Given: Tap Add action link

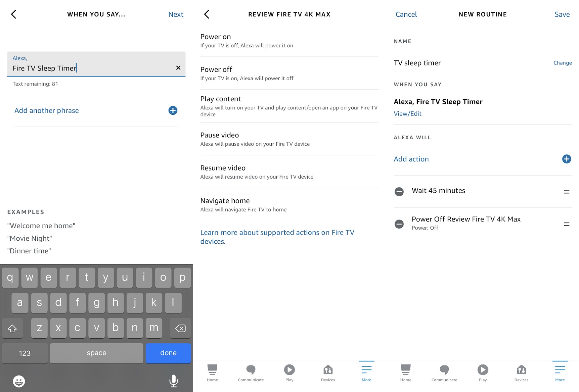Looking at the screenshot, I should pos(411,159).
